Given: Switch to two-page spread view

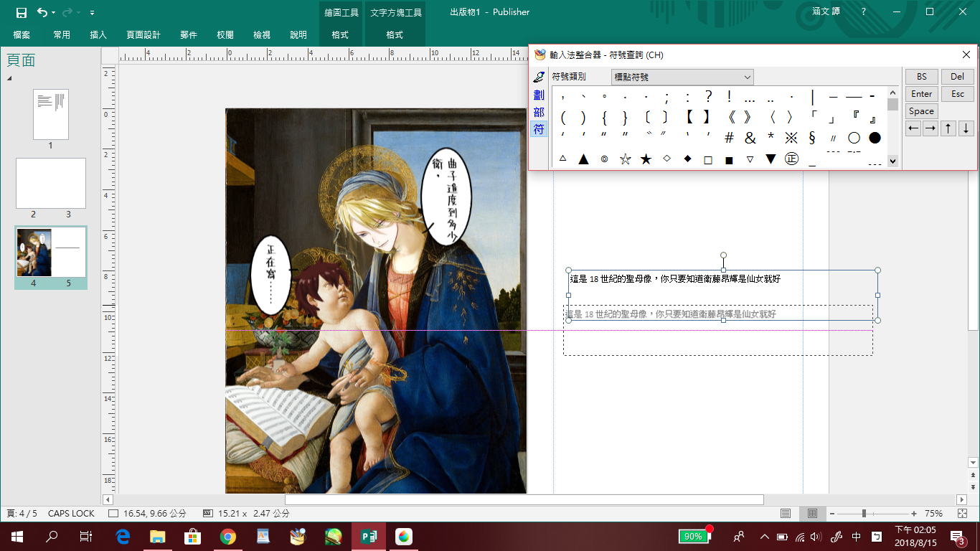Looking at the screenshot, I should [812, 514].
